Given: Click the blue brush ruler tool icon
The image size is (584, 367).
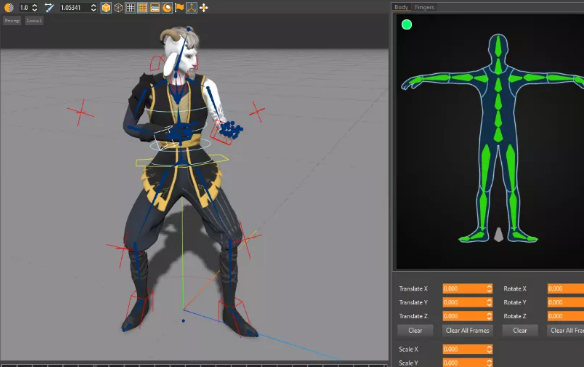Looking at the screenshot, I should (49, 7).
